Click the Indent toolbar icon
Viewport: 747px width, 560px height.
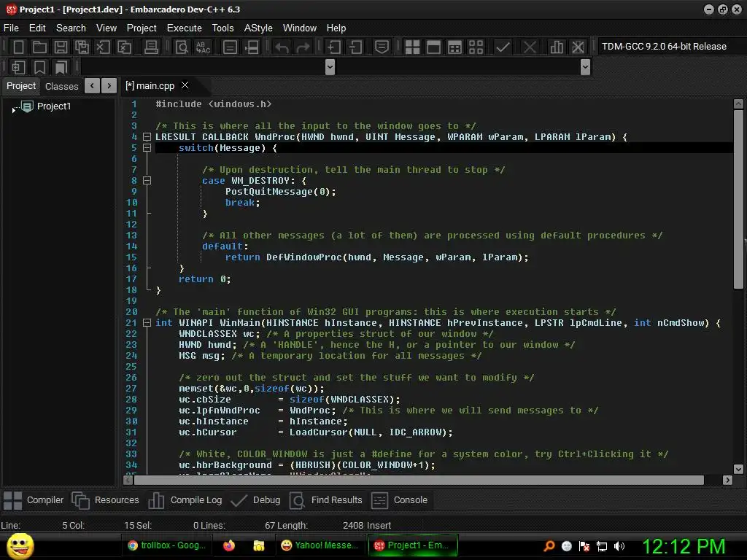pos(333,47)
